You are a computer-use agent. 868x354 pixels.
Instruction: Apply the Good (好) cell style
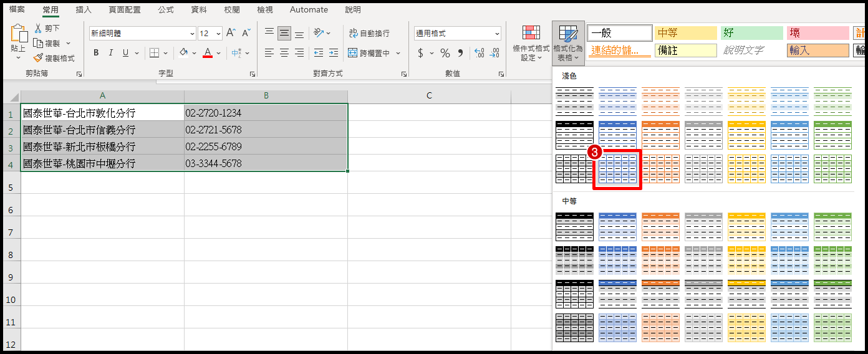point(751,33)
